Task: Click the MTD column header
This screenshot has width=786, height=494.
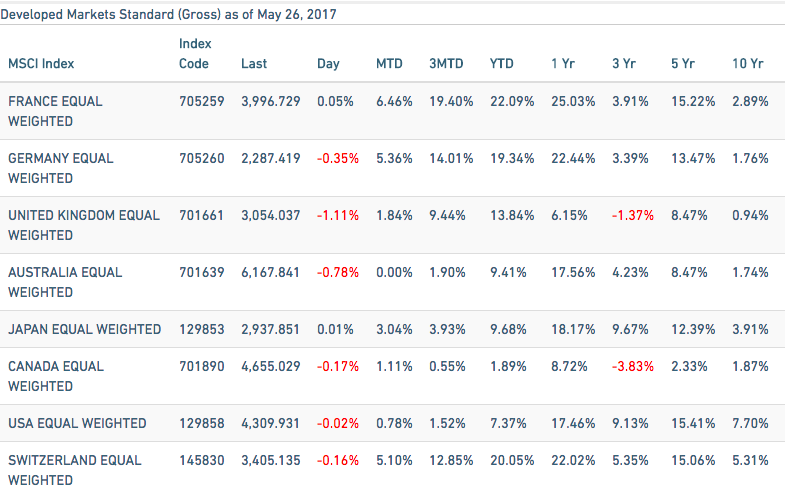Action: coord(389,64)
